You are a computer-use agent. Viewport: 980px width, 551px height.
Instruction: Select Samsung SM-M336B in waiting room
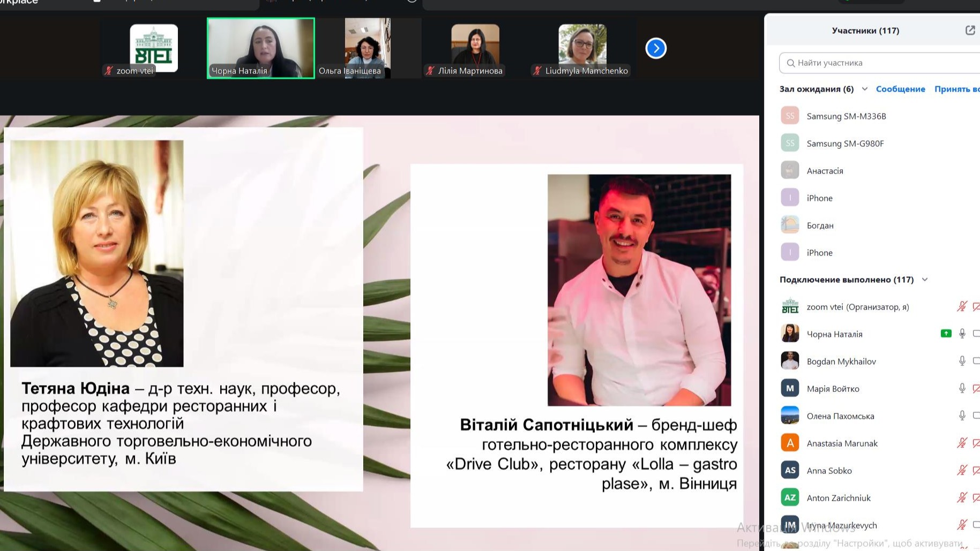click(846, 116)
